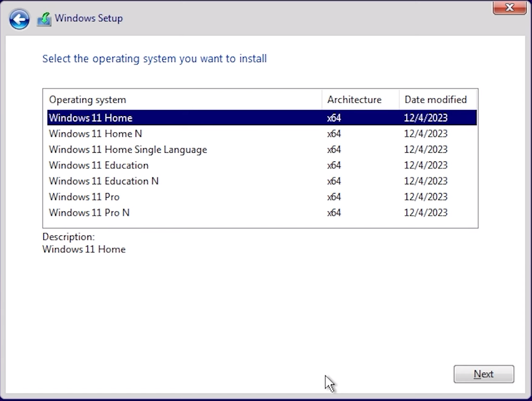Click the Description label below the list

pos(68,237)
